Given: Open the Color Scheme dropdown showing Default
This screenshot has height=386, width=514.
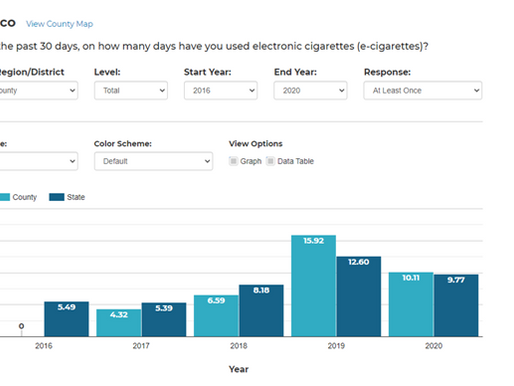Looking at the screenshot, I should pos(153,161).
